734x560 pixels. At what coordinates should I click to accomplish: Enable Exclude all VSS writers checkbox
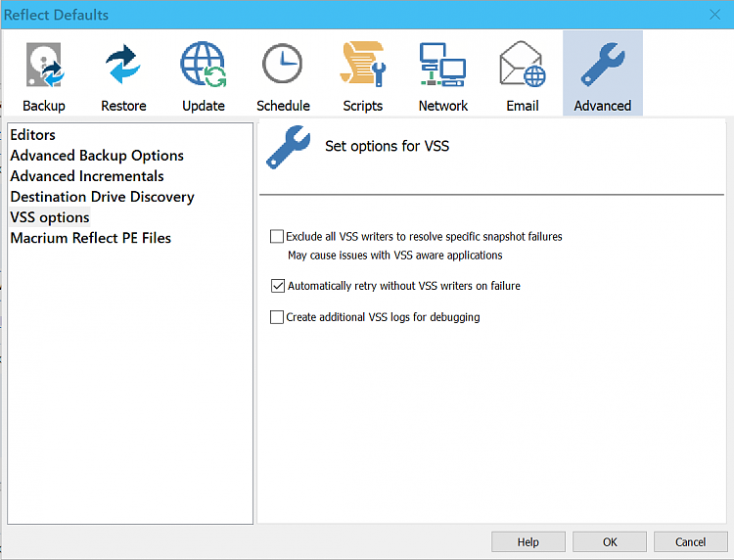(277, 237)
